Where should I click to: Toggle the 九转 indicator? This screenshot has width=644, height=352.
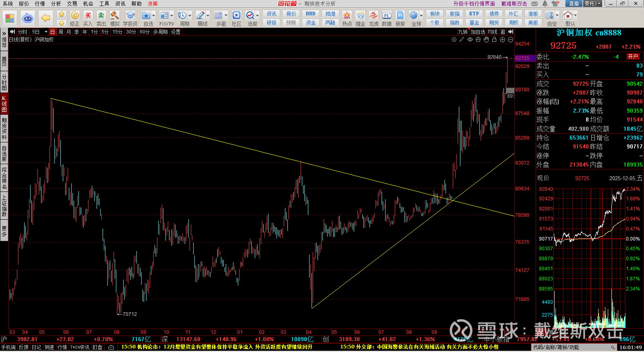click(463, 32)
